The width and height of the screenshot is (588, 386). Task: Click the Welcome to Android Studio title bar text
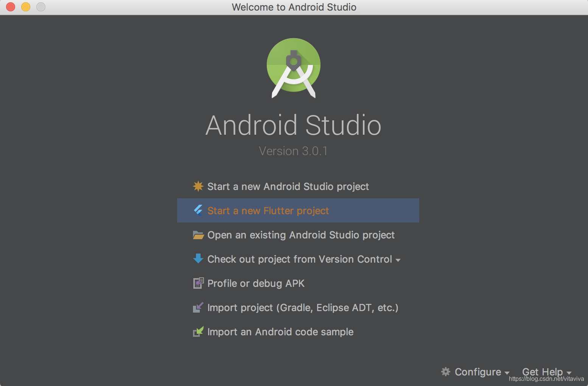pyautogui.click(x=294, y=7)
